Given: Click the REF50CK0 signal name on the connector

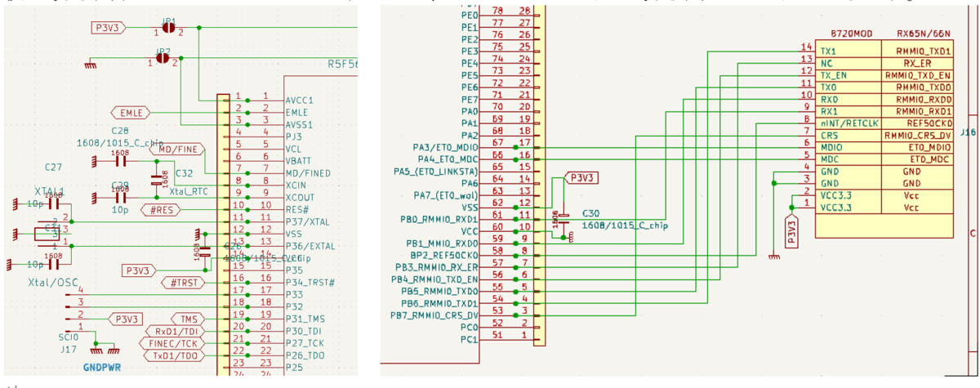Looking at the screenshot, I should click(x=929, y=123).
